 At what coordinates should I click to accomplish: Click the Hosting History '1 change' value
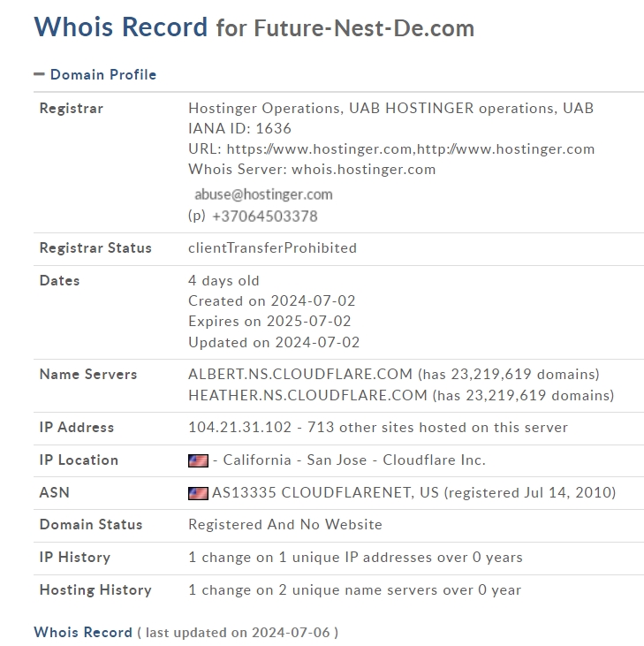point(354,590)
